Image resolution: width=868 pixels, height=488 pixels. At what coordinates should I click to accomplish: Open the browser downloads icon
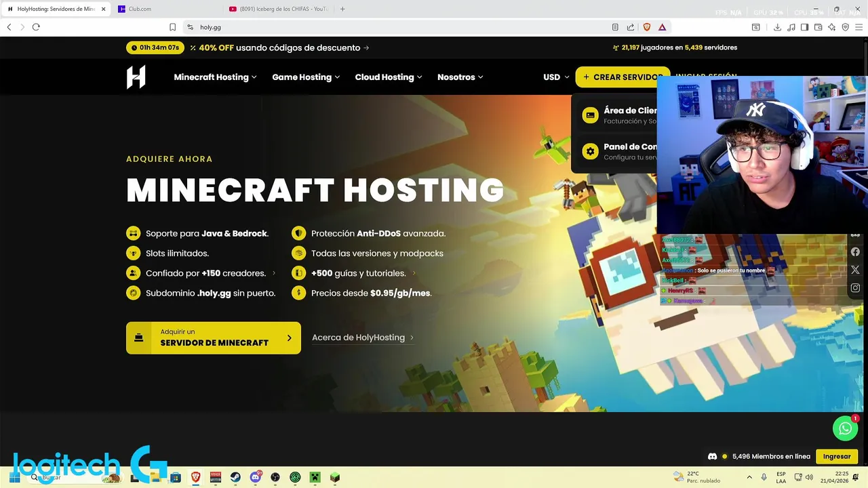[x=777, y=27]
